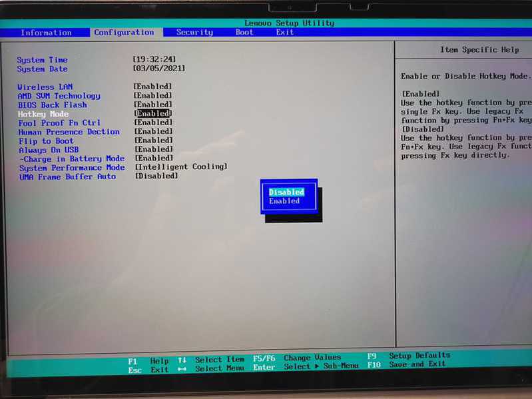Click the F1 Help hint
The height and width of the screenshot is (399, 532).
(x=148, y=361)
